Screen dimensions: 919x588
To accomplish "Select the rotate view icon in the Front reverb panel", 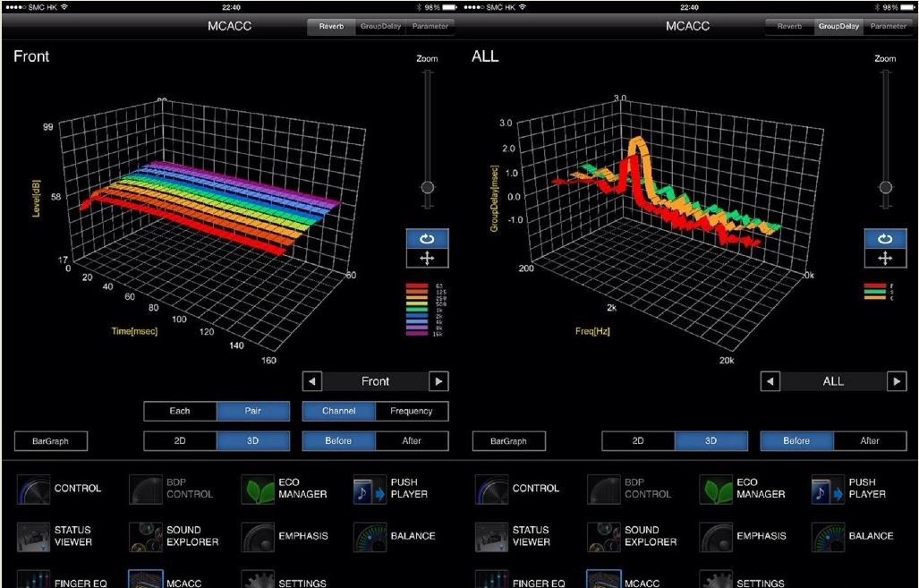I will [x=427, y=239].
